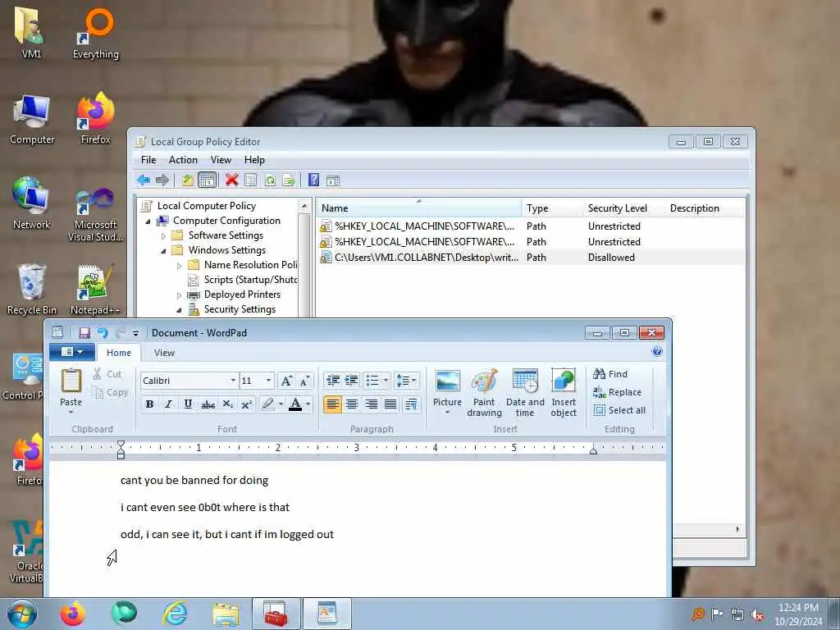The image size is (840, 630).
Task: Toggle Subscript formatting
Action: (x=228, y=404)
